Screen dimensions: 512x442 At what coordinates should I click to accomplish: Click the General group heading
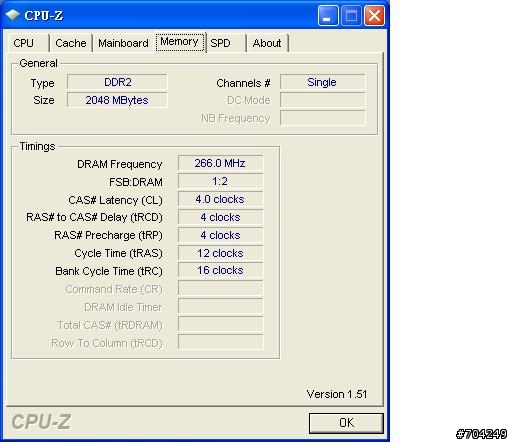click(x=38, y=63)
